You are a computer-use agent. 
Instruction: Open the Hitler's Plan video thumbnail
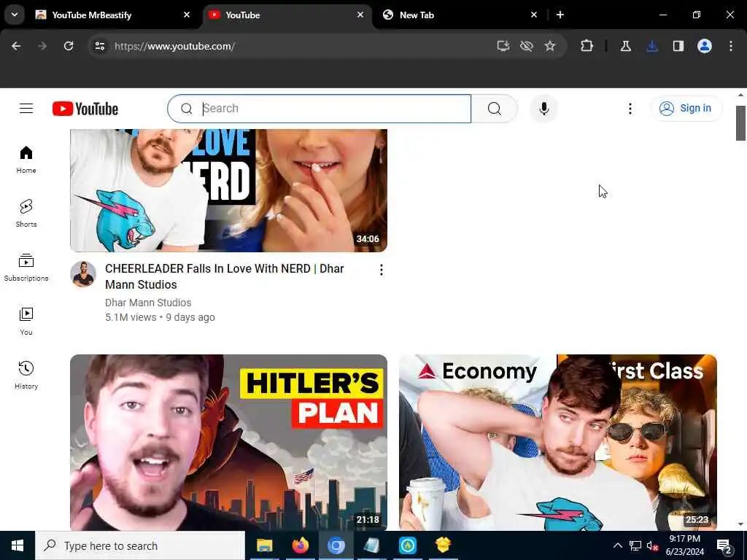click(228, 442)
